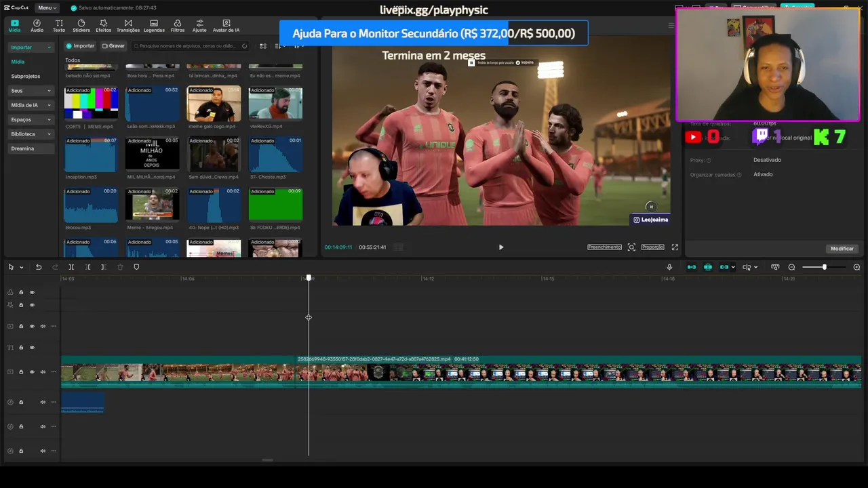Open the Legendas tab
The width and height of the screenshot is (868, 488).
click(154, 26)
